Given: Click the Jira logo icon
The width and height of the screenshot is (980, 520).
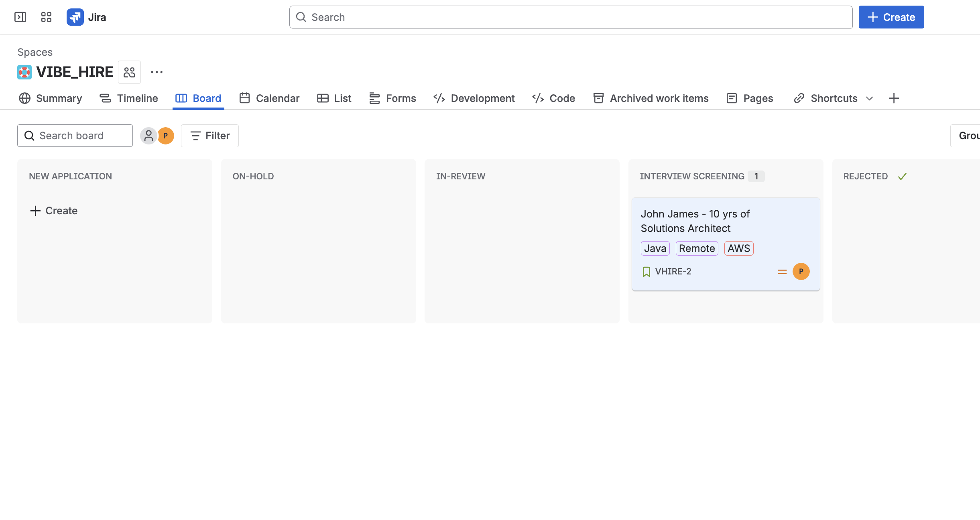Looking at the screenshot, I should click(75, 17).
